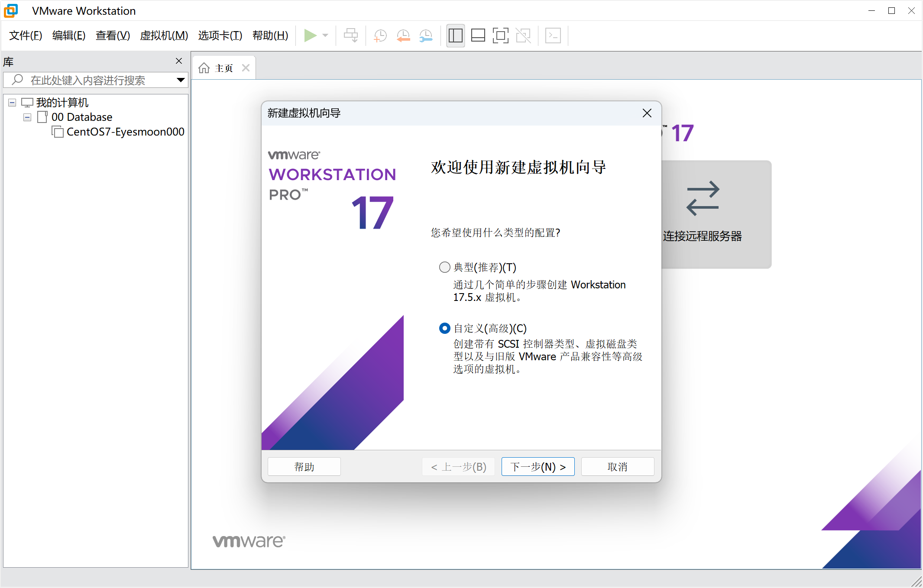
Task: Close the 主页 tab
Action: [246, 68]
